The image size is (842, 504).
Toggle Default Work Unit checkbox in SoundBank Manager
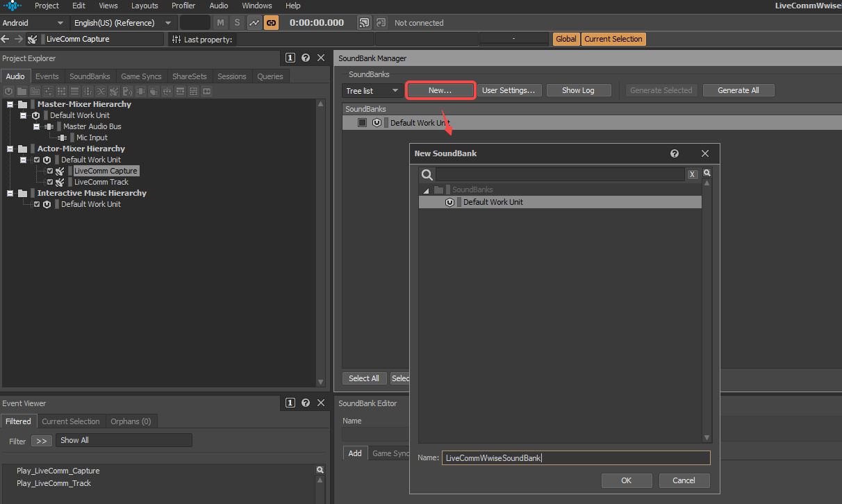point(362,123)
